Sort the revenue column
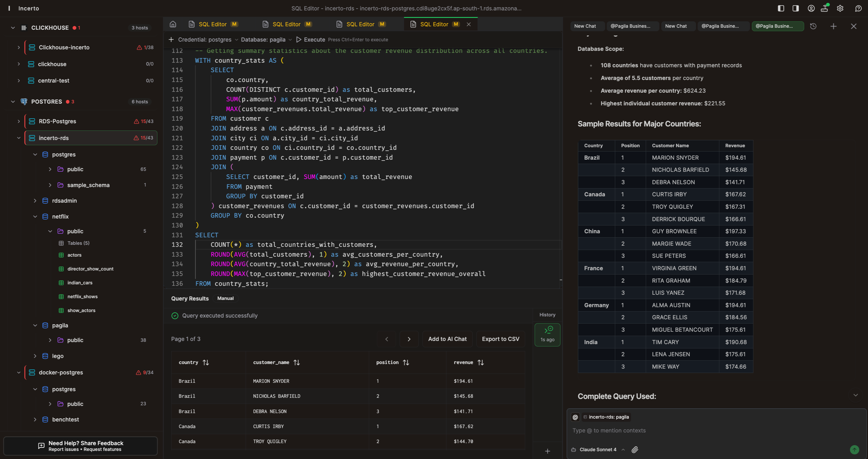The image size is (868, 459). point(481,362)
